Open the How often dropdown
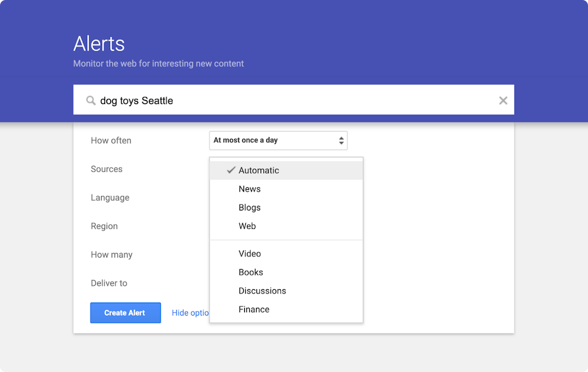Viewport: 588px width, 372px height. click(278, 140)
